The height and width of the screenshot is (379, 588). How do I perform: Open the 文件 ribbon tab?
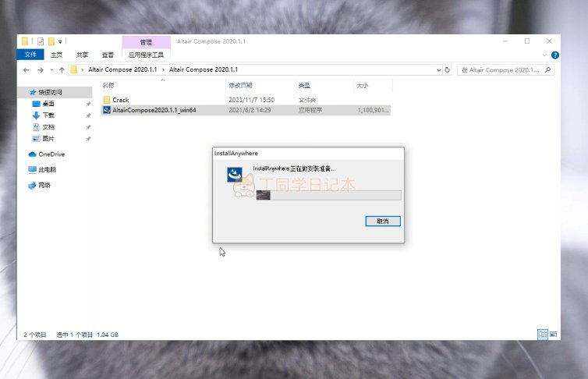tap(30, 55)
